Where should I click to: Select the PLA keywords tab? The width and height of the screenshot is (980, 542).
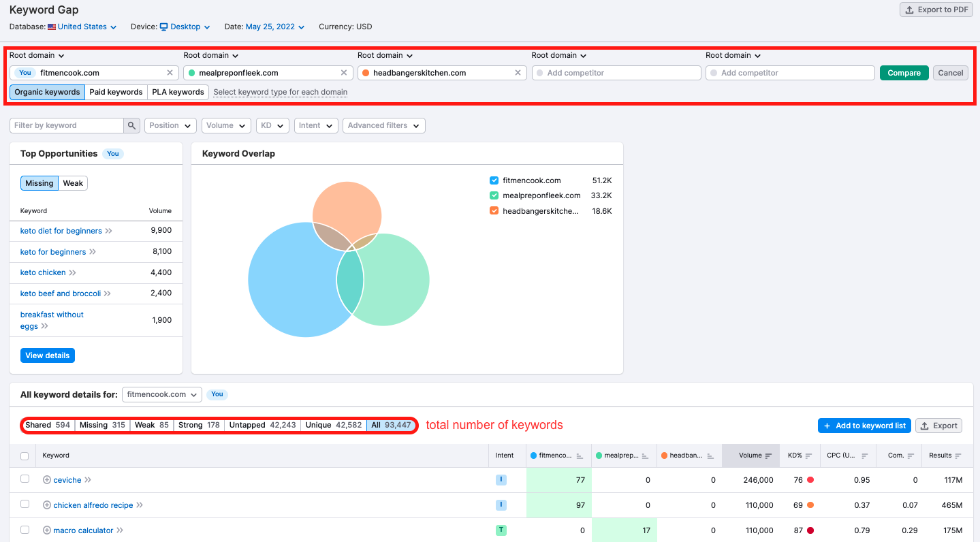pos(178,92)
